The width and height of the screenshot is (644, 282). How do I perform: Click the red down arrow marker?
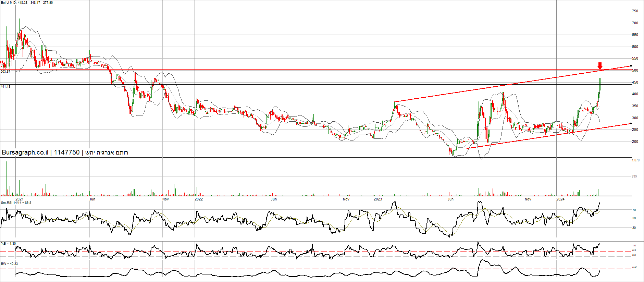point(600,66)
